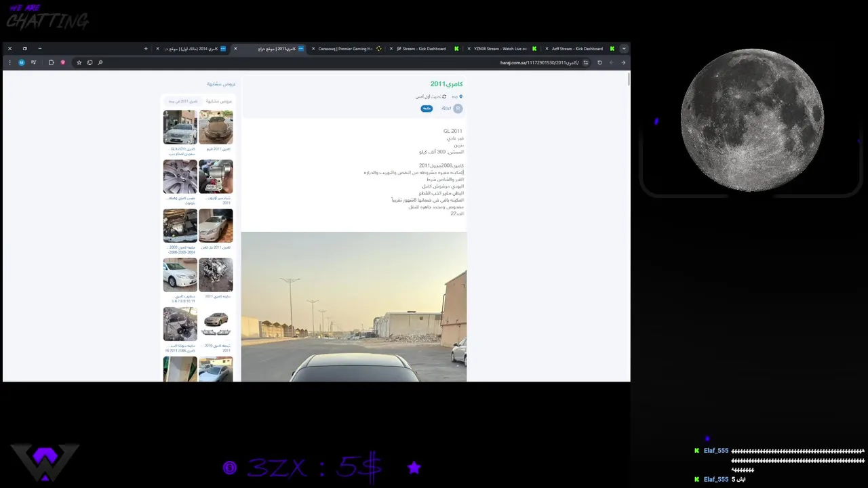
Task: Click the address bar URL haraj.com.sa
Action: (540, 62)
